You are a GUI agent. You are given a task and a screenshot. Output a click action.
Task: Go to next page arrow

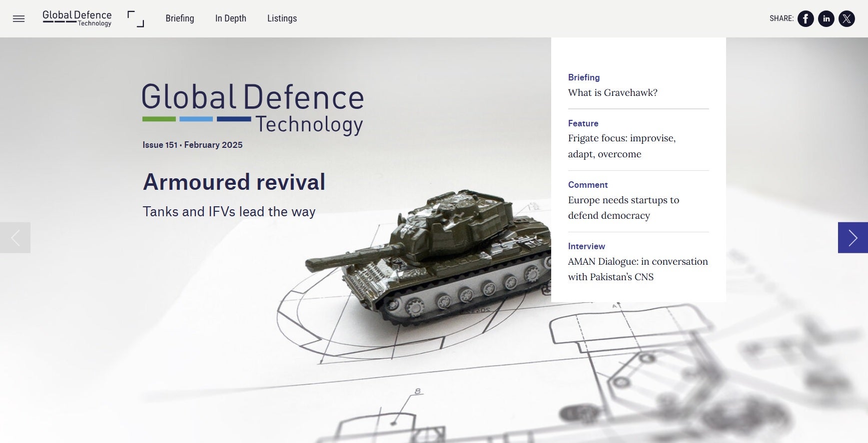pos(853,238)
